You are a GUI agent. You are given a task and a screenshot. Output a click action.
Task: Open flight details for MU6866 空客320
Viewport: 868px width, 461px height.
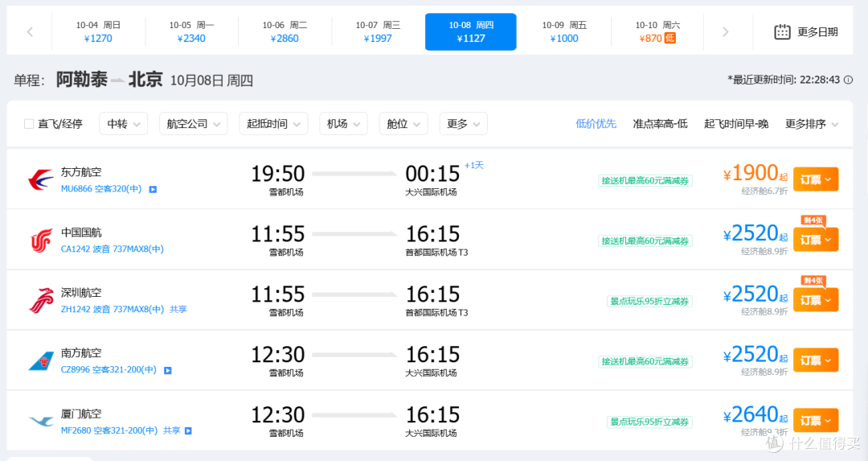click(x=101, y=189)
